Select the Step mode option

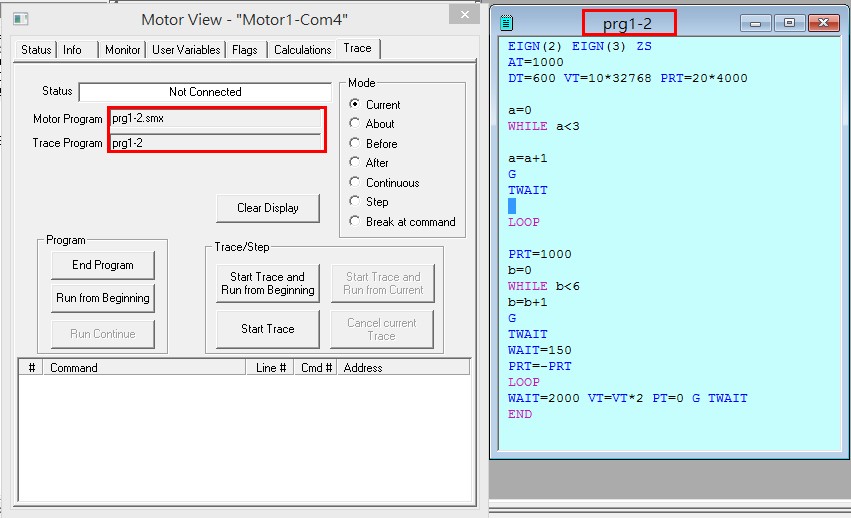point(369,201)
